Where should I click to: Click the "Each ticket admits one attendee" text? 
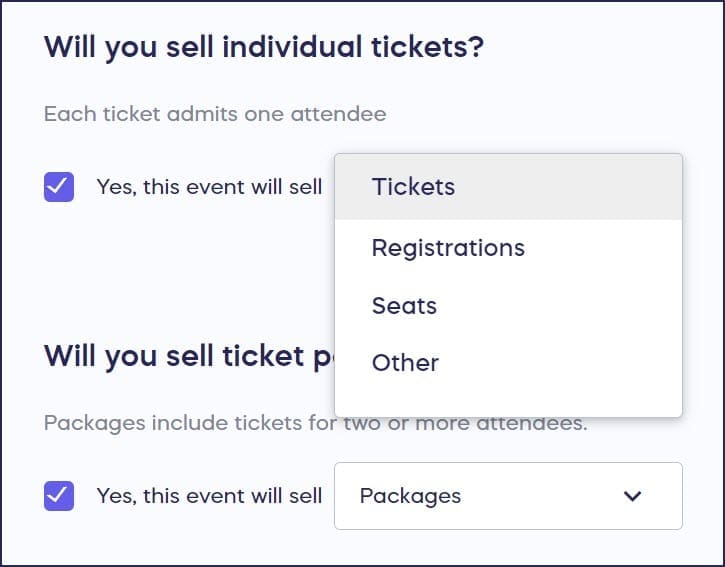point(215,114)
